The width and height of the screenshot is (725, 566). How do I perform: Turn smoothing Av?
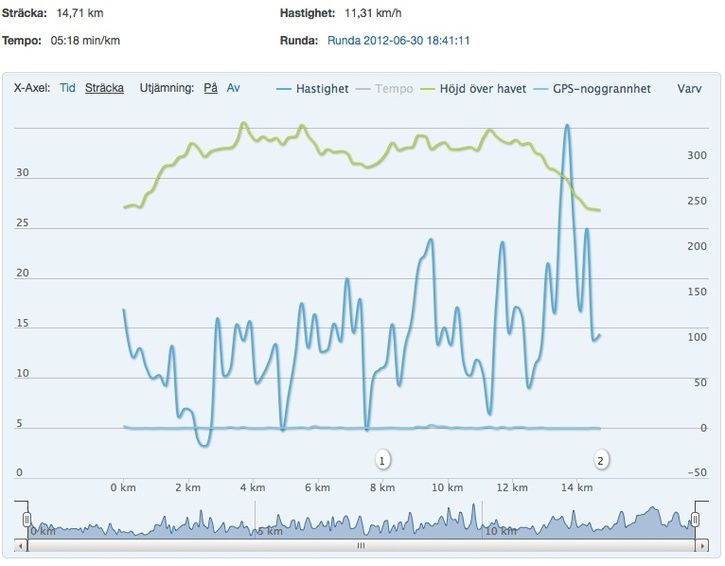coord(233,88)
